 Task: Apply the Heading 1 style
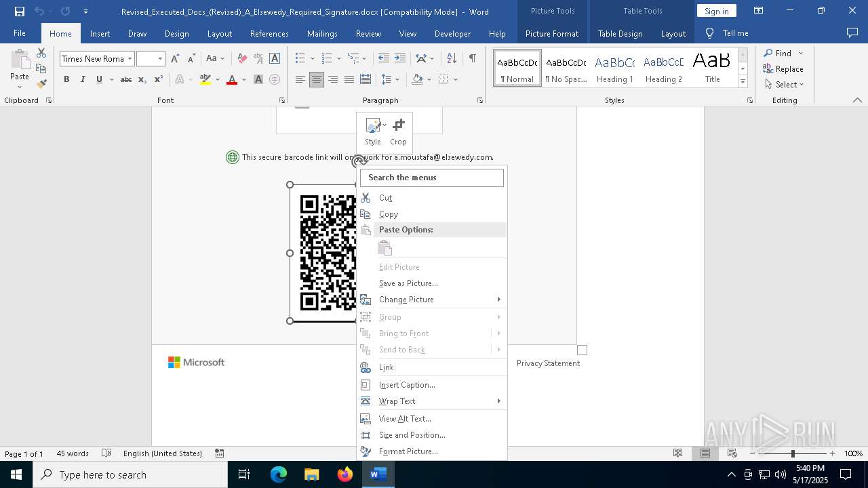tap(615, 68)
